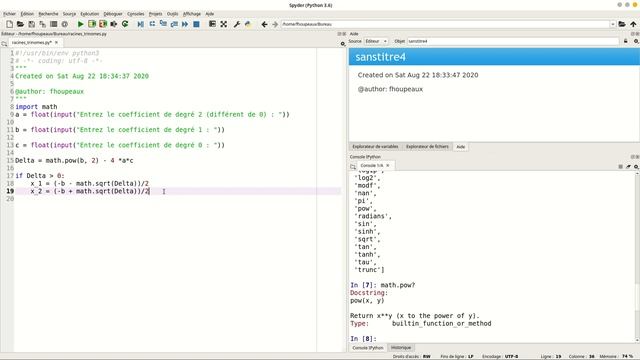This screenshot has width=640, height=360.
Task: Browse editor tabs icon
Action: [x=4, y=43]
